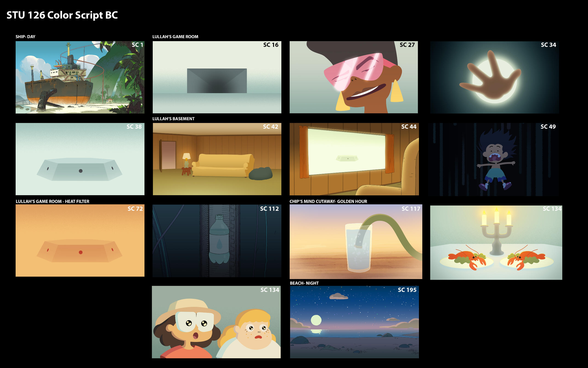
Task: Open the SC 112 water bottle frame
Action: pyautogui.click(x=217, y=241)
